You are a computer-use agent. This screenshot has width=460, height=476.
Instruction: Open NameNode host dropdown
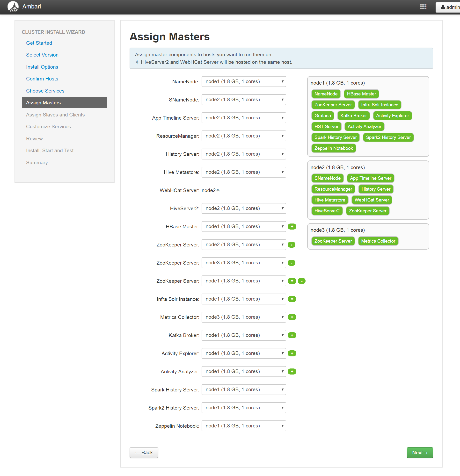pyautogui.click(x=244, y=82)
